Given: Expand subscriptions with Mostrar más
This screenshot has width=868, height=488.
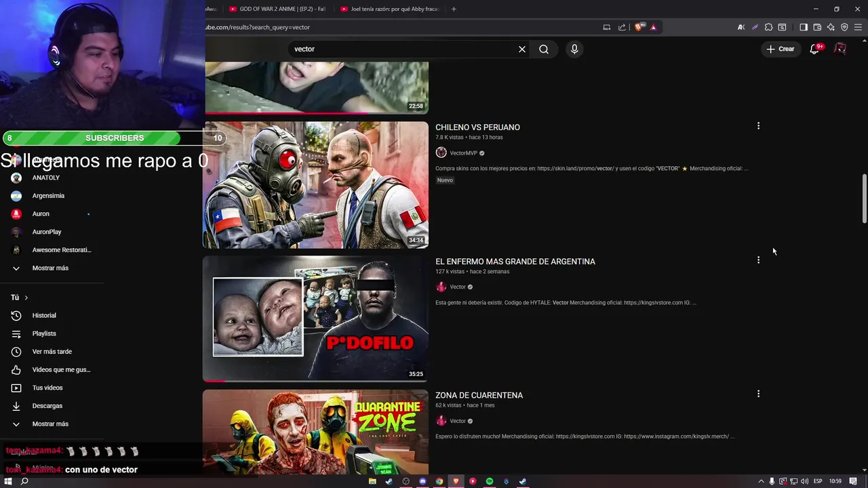Looking at the screenshot, I should point(52,268).
